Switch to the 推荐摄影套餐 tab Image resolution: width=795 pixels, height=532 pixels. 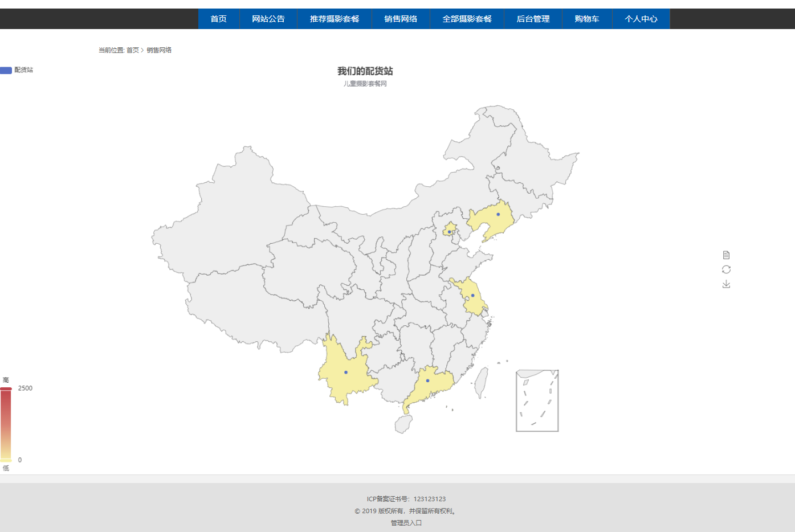pos(334,19)
